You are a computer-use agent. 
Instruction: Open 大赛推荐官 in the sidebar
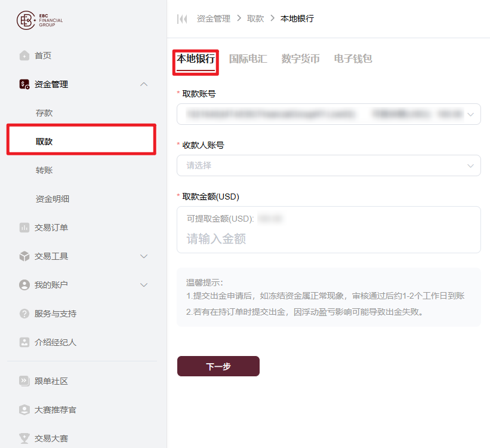click(56, 410)
